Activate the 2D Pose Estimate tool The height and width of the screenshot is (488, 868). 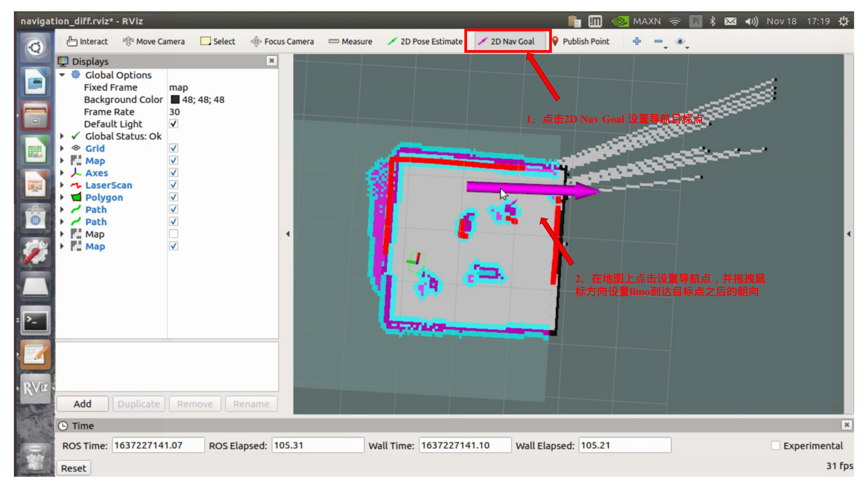click(425, 41)
